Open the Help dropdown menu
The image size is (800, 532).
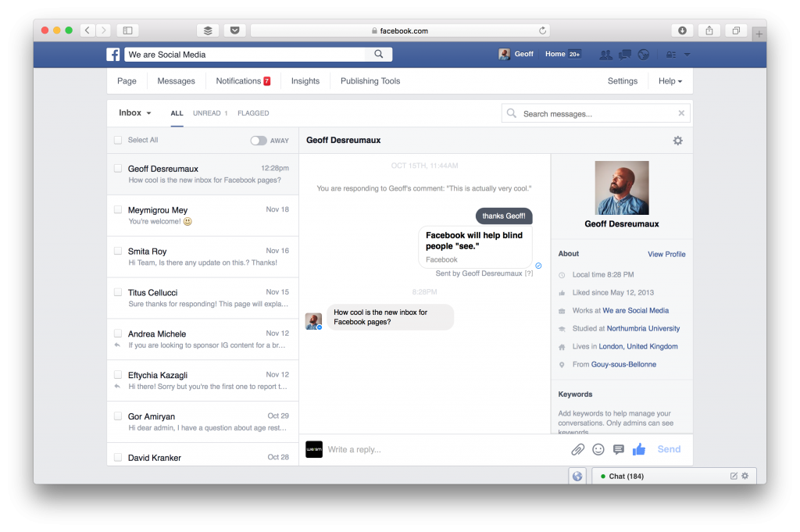pos(670,81)
